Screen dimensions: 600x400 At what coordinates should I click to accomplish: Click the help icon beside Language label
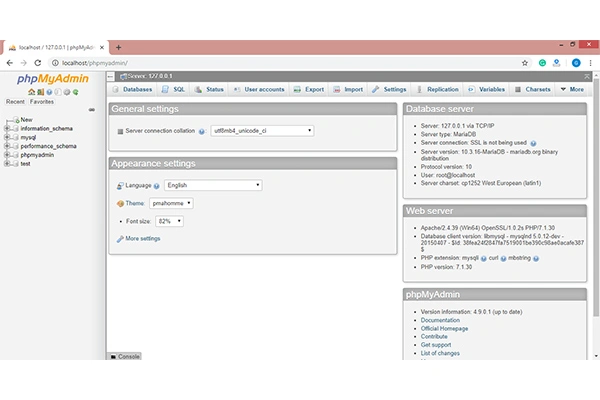(x=158, y=185)
